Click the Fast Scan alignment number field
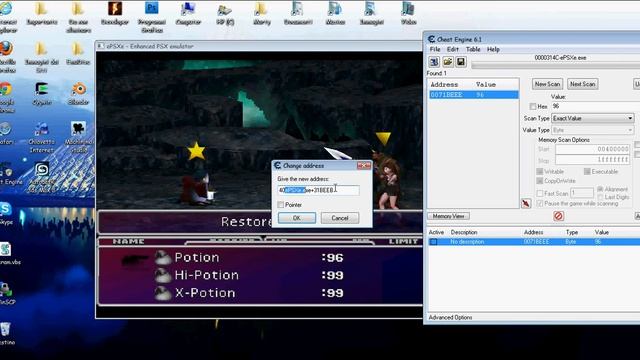The height and width of the screenshot is (360, 640). (582, 193)
